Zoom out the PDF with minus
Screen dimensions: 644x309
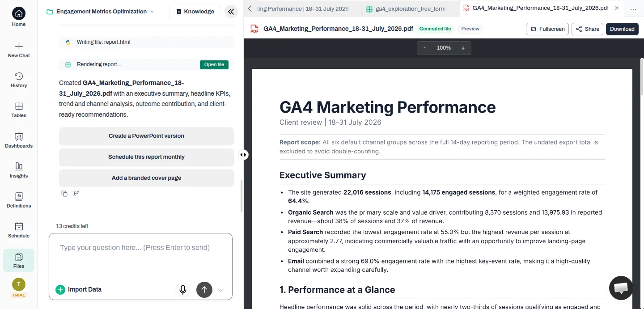pos(424,48)
